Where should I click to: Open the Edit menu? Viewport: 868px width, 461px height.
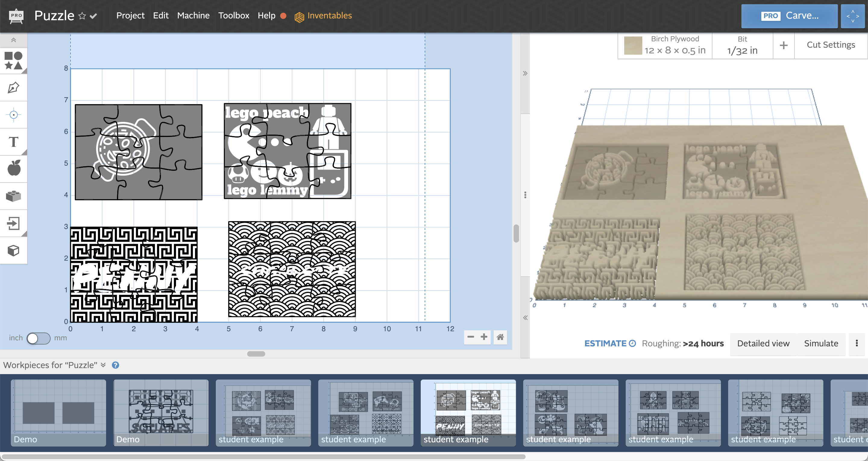(161, 15)
